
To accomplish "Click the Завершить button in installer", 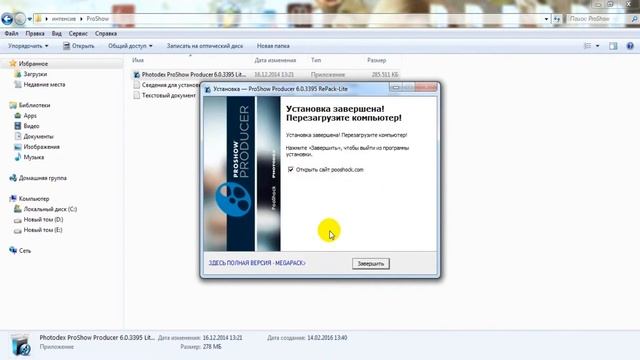I will tap(371, 264).
